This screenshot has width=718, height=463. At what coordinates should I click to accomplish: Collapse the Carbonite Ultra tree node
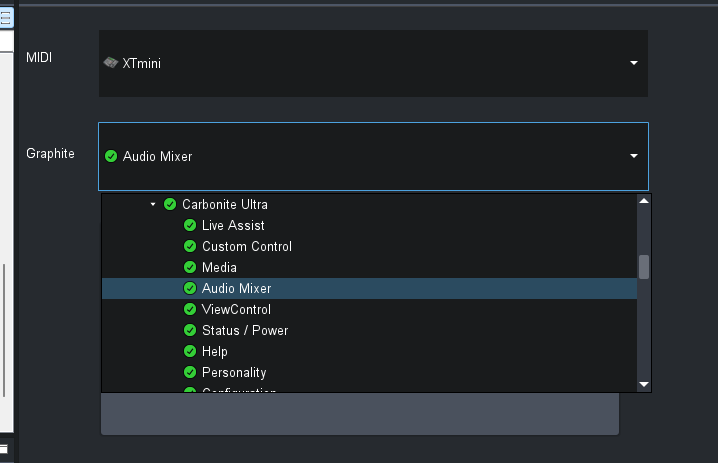point(153,204)
